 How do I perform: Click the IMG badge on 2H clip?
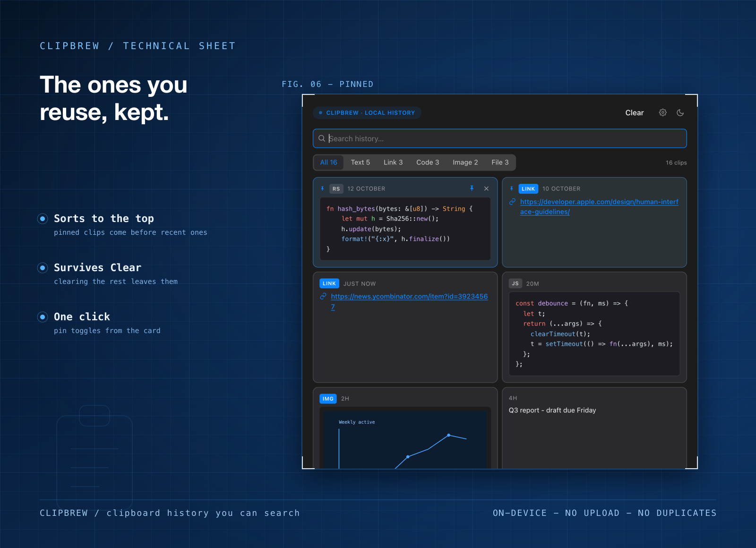[x=328, y=399]
